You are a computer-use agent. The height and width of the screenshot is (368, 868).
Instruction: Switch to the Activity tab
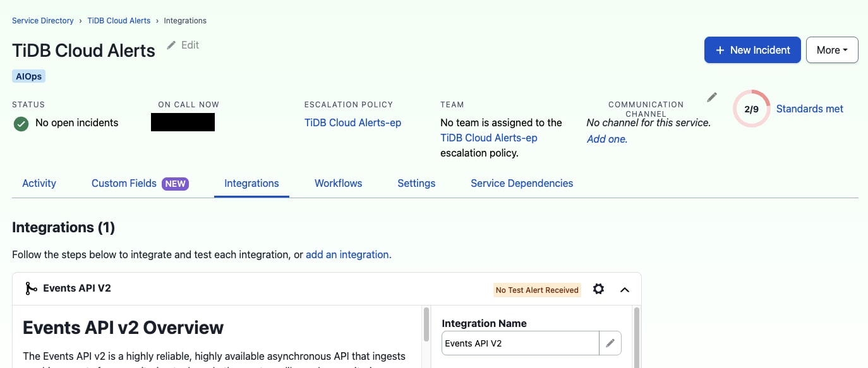click(39, 184)
